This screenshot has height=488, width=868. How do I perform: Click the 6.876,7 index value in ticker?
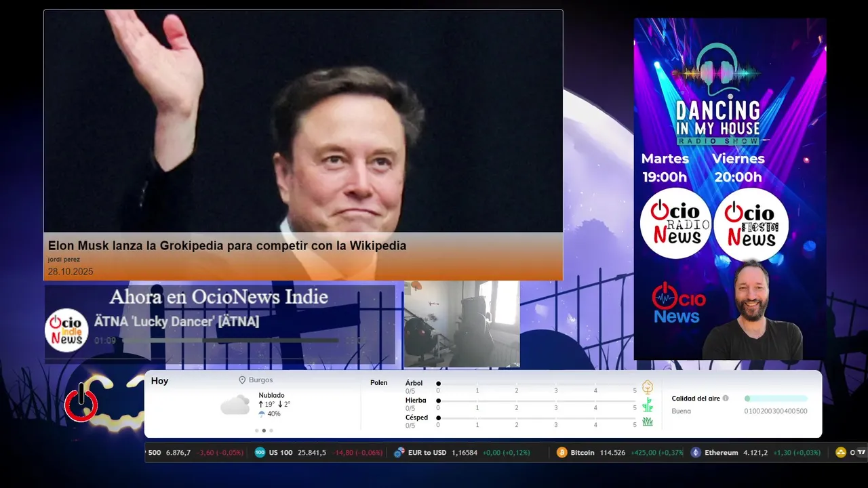178,453
